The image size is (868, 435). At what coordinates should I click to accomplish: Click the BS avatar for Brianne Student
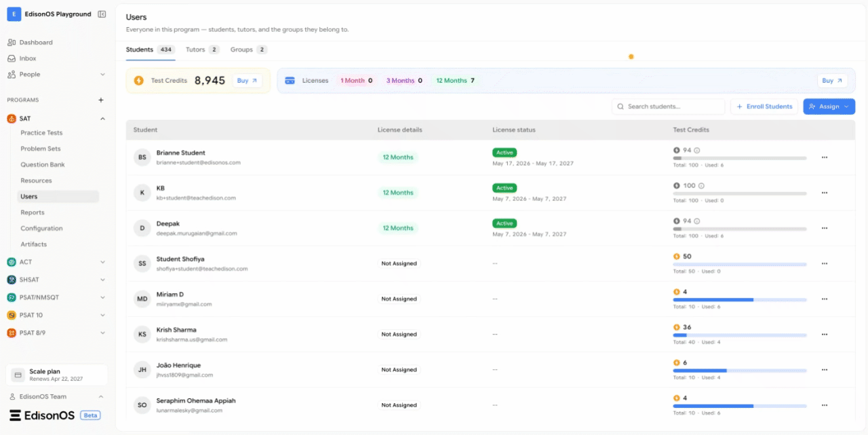[x=142, y=157]
